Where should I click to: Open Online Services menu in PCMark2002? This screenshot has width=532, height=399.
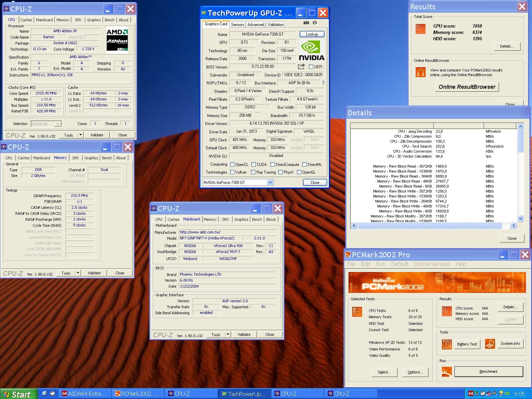[432, 264]
